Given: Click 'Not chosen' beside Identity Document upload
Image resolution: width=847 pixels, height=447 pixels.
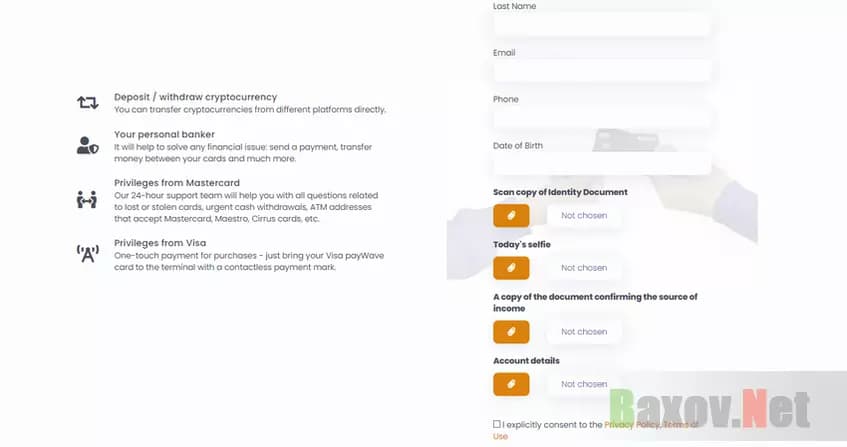Looking at the screenshot, I should [x=584, y=215].
